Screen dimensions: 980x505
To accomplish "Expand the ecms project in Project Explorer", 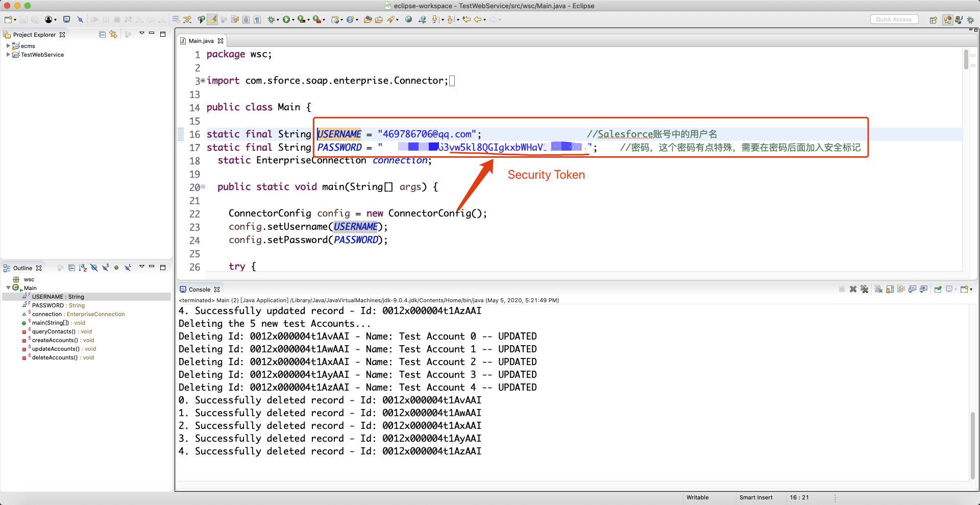I will pos(8,45).
